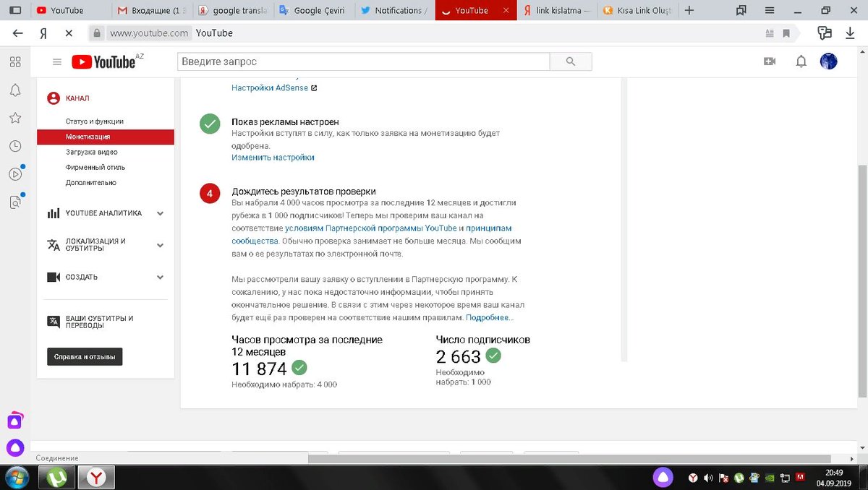Open sidebar history clock
The height and width of the screenshot is (490, 868).
tap(15, 146)
